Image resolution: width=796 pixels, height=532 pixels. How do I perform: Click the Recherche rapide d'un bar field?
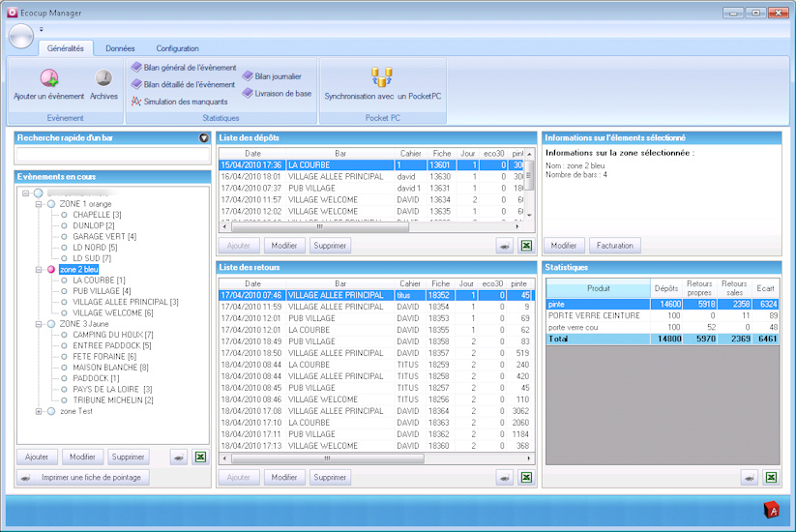(x=112, y=155)
